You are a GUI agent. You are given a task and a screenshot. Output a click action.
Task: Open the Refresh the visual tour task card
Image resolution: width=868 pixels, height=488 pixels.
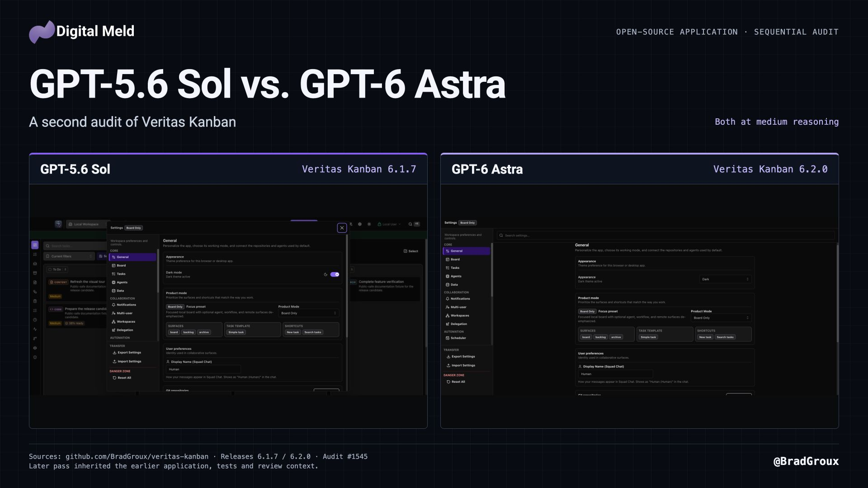point(77,289)
